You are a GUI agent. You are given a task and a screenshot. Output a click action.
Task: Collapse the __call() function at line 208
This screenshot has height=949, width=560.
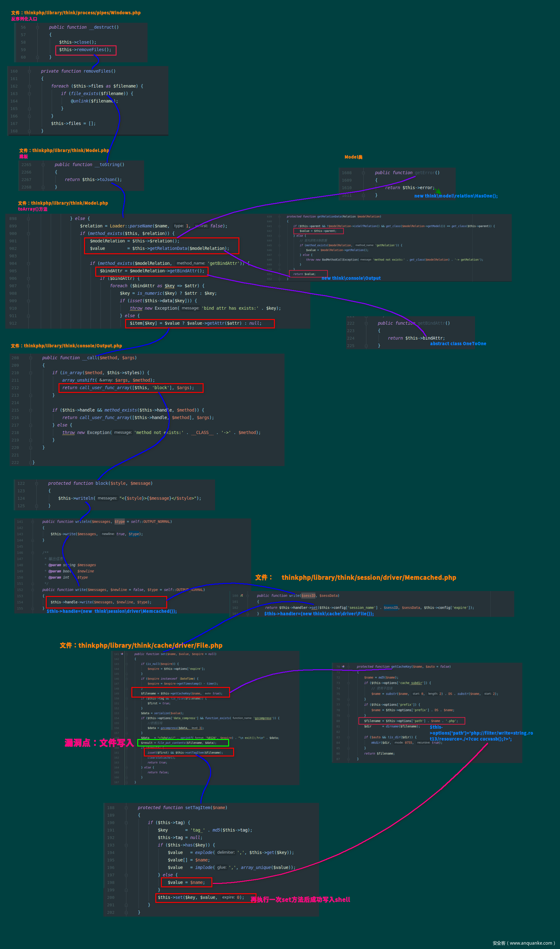tap(31, 358)
